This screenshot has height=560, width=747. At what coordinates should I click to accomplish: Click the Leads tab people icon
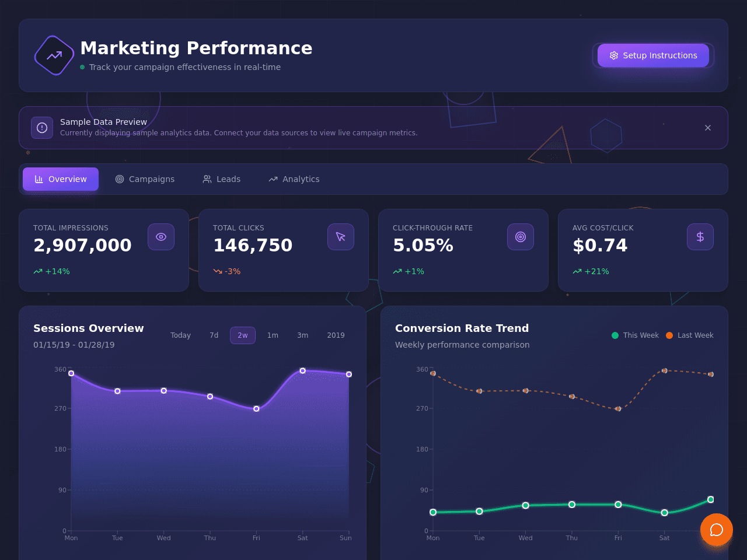coord(207,179)
